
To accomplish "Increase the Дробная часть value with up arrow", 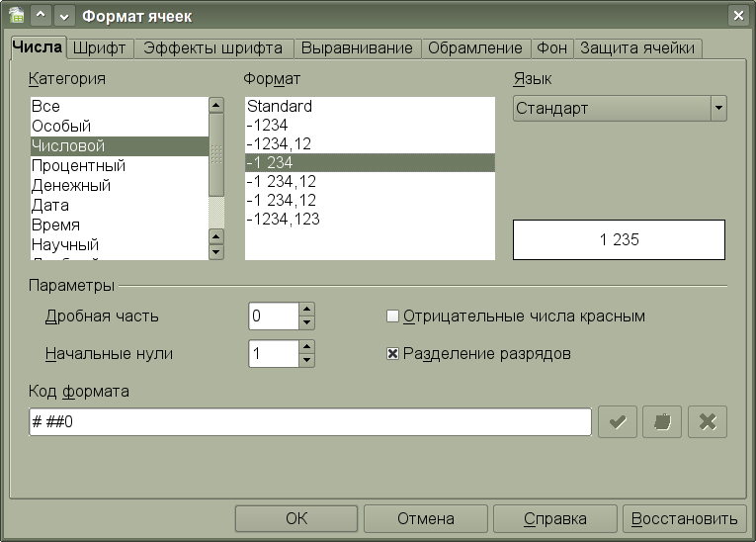I will click(306, 310).
